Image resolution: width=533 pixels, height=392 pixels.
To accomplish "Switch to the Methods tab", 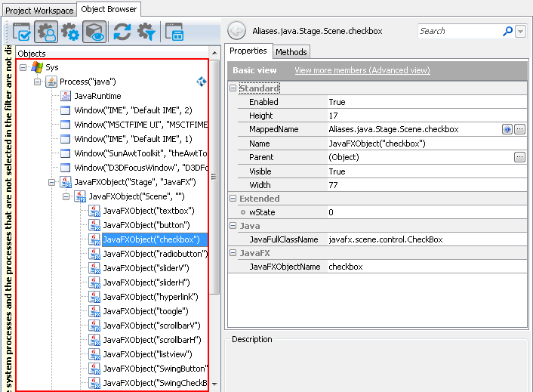I will [291, 52].
